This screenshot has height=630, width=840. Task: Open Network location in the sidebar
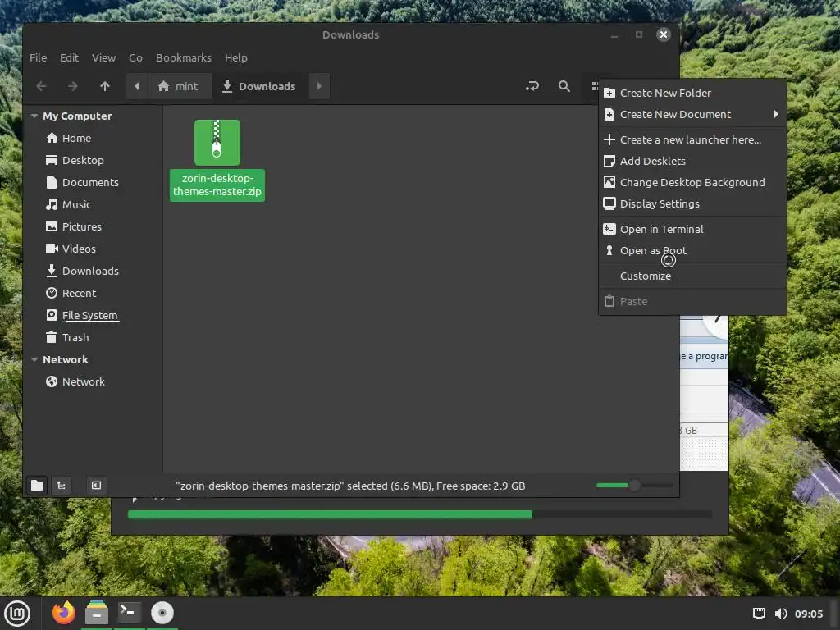tap(83, 382)
